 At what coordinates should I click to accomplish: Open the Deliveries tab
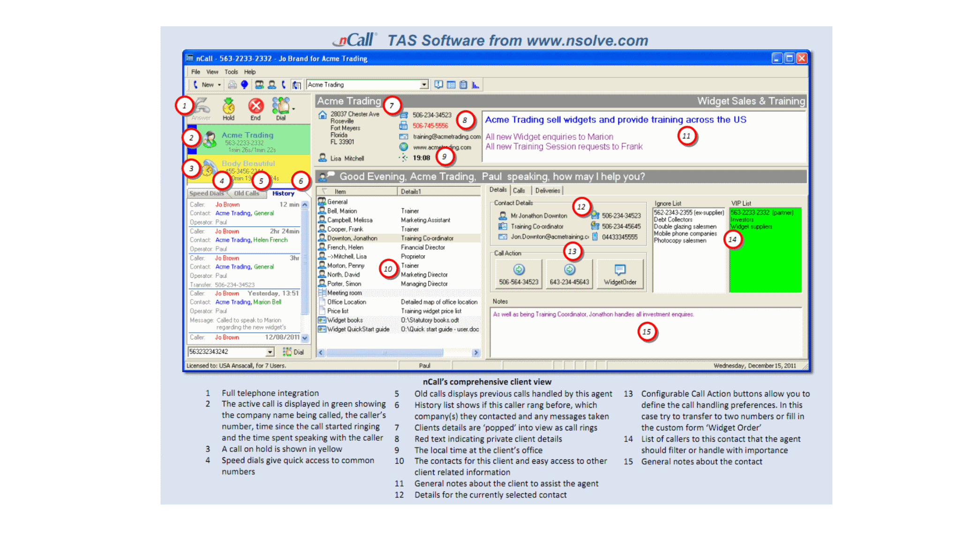click(x=548, y=191)
